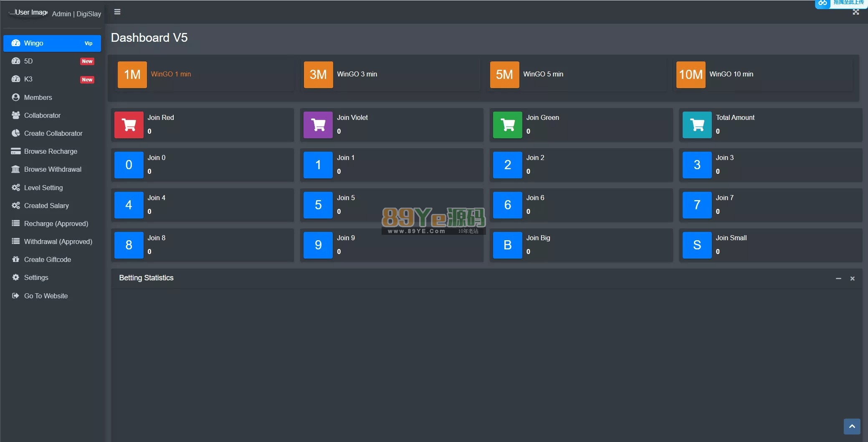Click Go To Website link
Viewport: 868px width, 442px height.
point(46,296)
